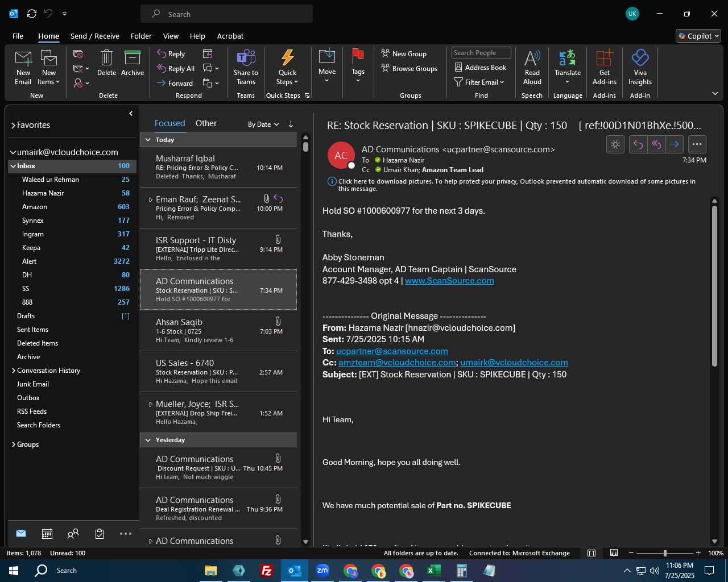
Task: Open Tasks view icon
Action: click(100, 534)
